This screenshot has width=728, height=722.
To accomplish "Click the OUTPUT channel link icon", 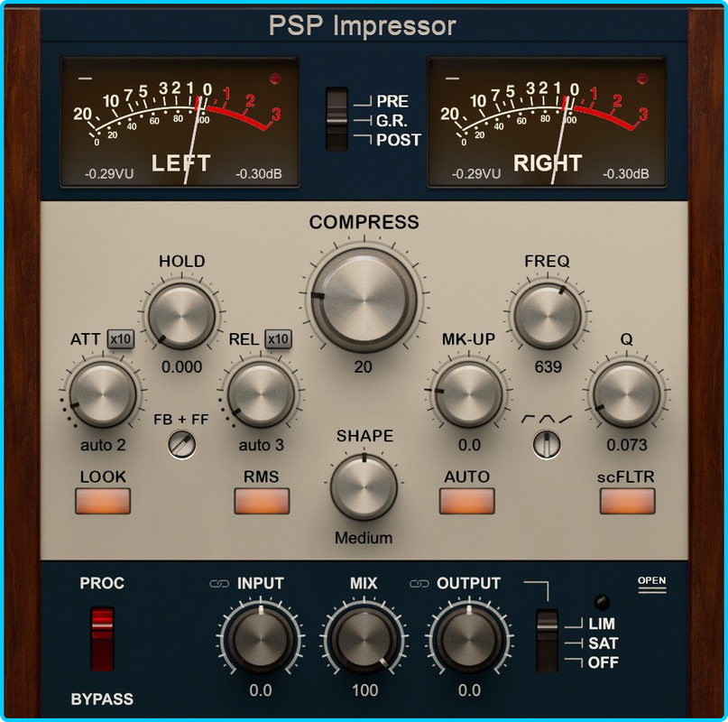I will click(419, 584).
